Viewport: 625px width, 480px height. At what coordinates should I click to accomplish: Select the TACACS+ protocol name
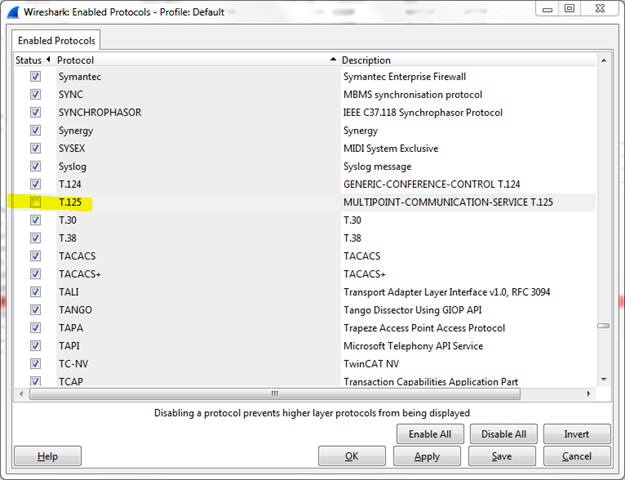(80, 274)
